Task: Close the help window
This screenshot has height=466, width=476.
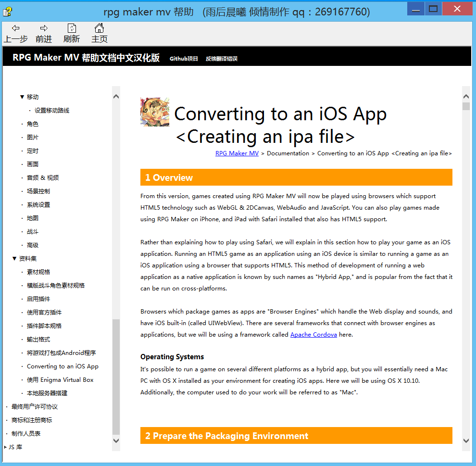Action: (457, 9)
